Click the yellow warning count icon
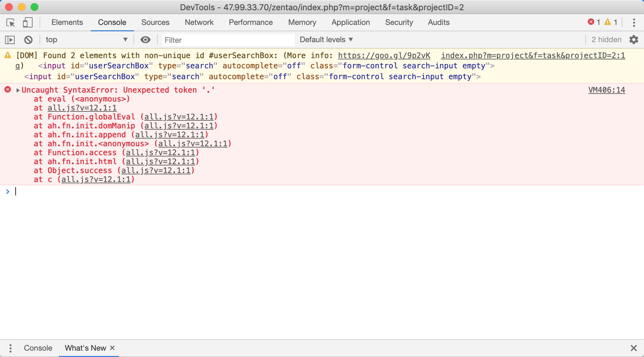Viewport: 644px width, 357px height. click(x=608, y=22)
